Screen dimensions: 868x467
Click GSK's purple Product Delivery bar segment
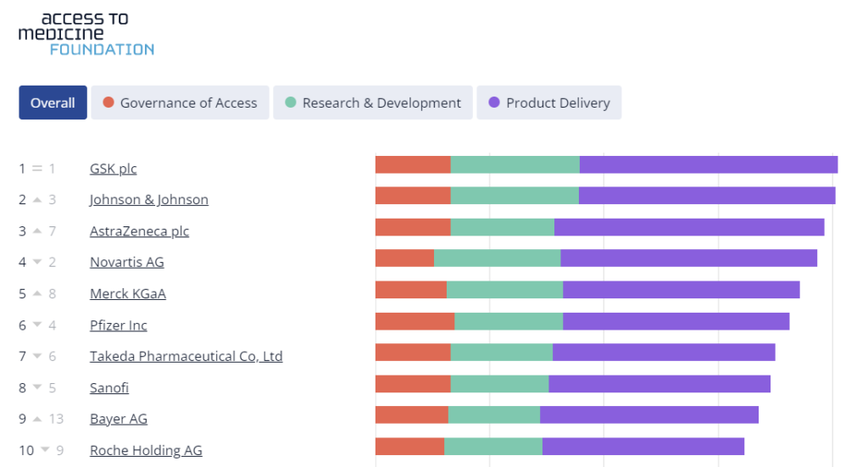pyautogui.click(x=709, y=165)
